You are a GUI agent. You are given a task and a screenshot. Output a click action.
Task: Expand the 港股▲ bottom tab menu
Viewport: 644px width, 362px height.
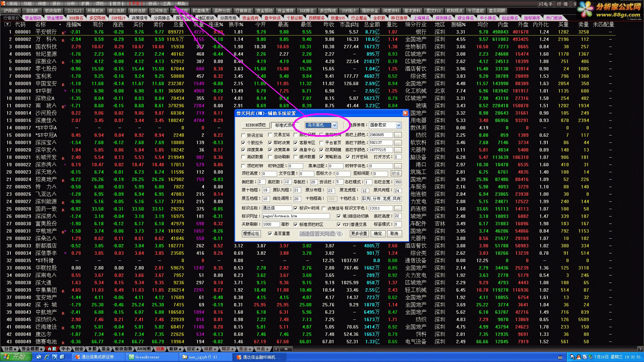210,349
